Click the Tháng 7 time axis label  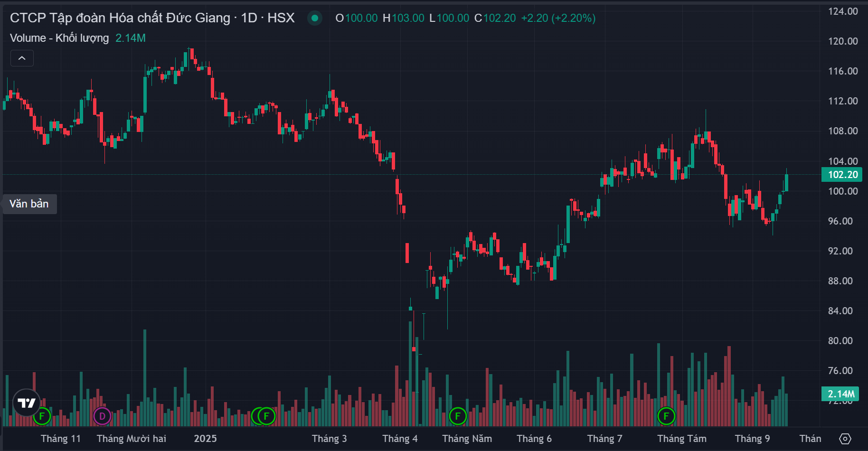coord(604,439)
